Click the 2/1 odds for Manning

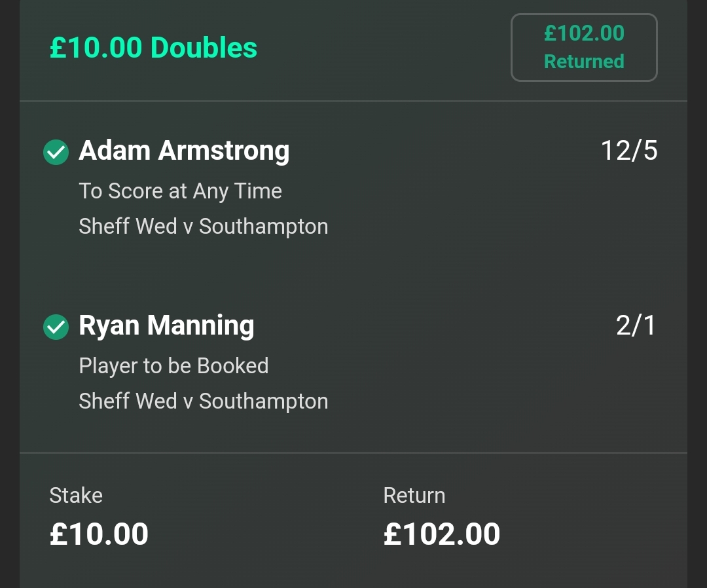(636, 326)
